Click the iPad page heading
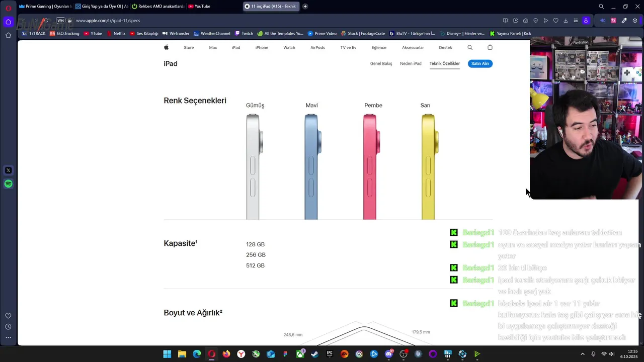The height and width of the screenshot is (362, 644). click(x=171, y=63)
